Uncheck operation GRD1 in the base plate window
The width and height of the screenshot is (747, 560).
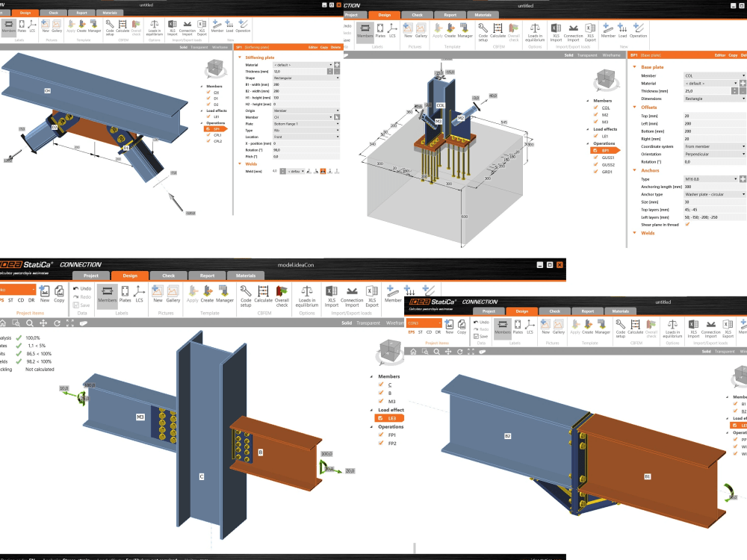[595, 172]
